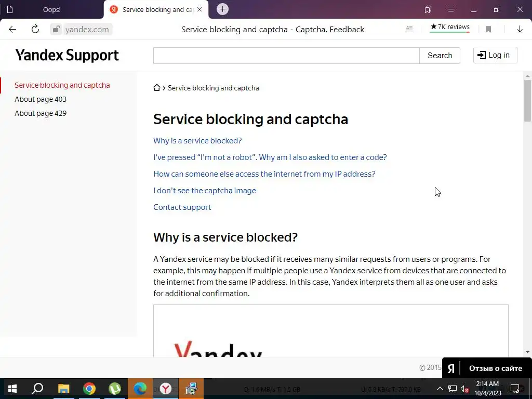Click the page title in the address bar
The image size is (532, 399).
tap(272, 30)
